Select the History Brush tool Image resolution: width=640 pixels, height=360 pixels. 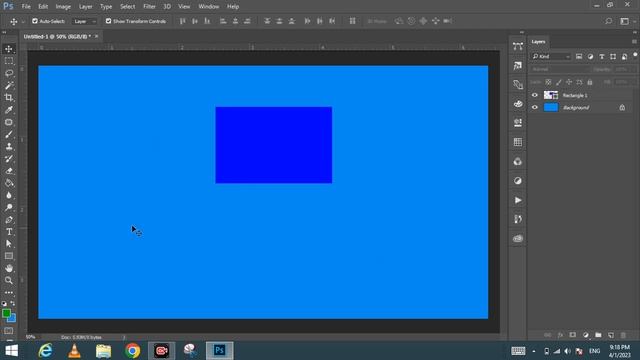(9, 159)
